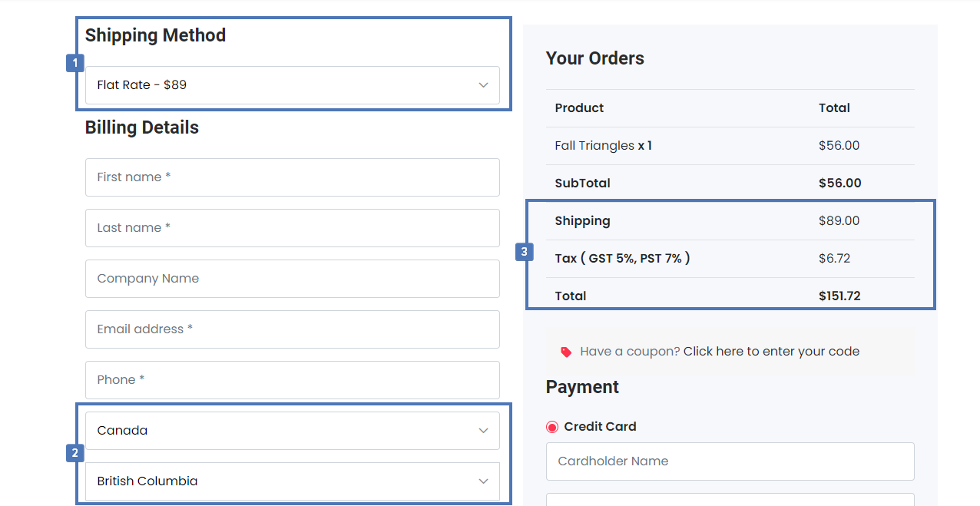Image resolution: width=980 pixels, height=506 pixels.
Task: Click the Tax GST and PST row
Action: 621,258
